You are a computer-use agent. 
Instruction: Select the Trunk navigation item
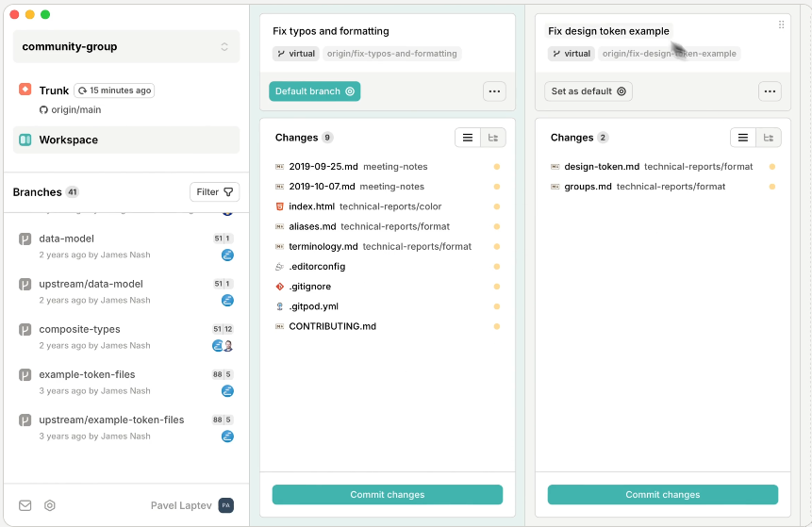click(x=55, y=91)
